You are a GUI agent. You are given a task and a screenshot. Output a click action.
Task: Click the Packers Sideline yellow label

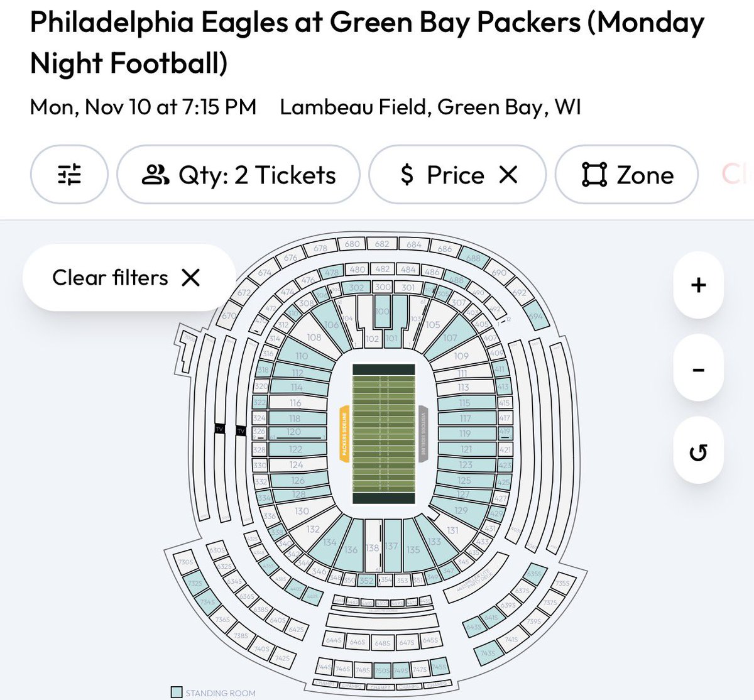[344, 434]
